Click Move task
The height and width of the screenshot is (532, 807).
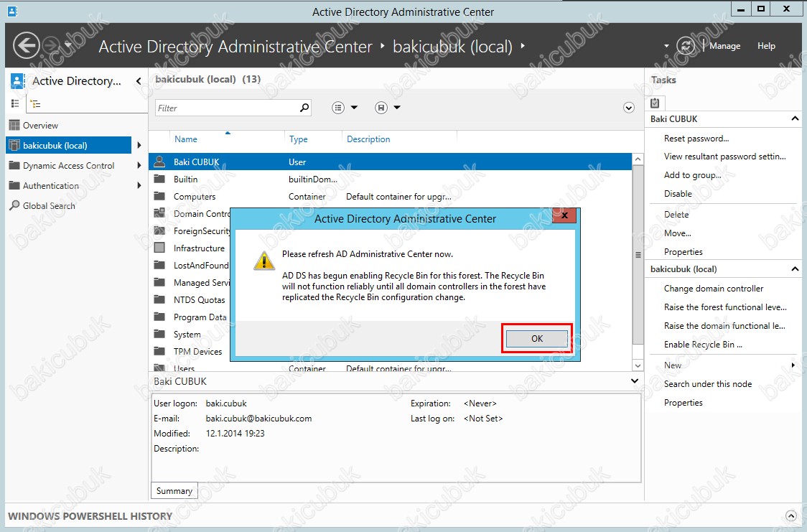click(x=677, y=233)
